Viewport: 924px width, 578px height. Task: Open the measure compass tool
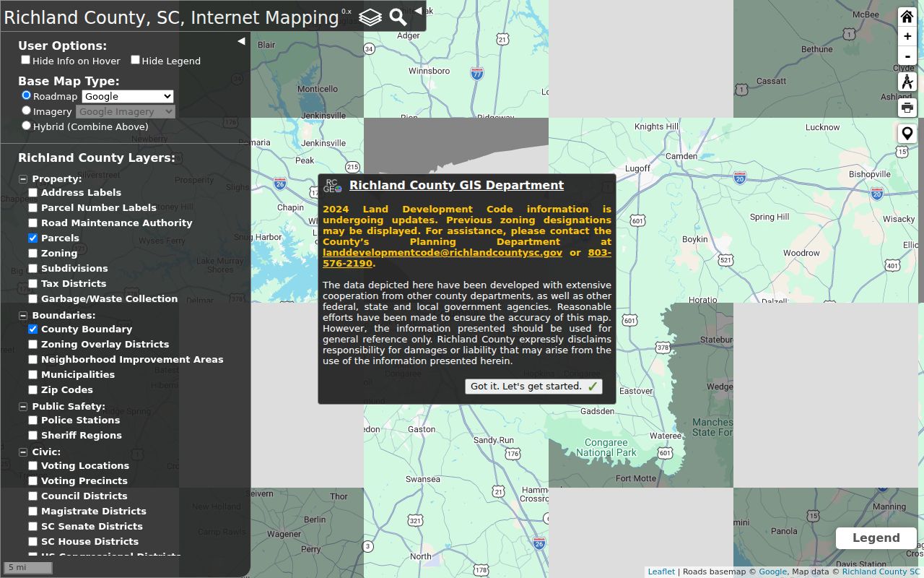tap(907, 82)
